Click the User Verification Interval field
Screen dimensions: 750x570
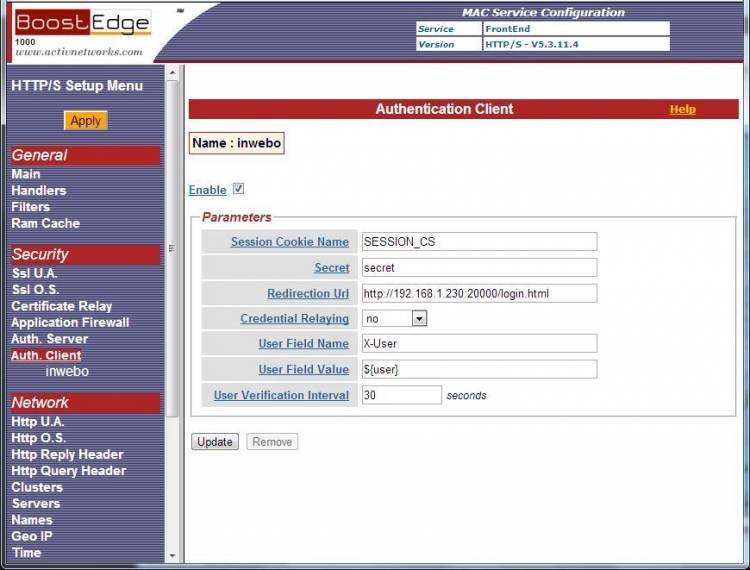point(401,395)
